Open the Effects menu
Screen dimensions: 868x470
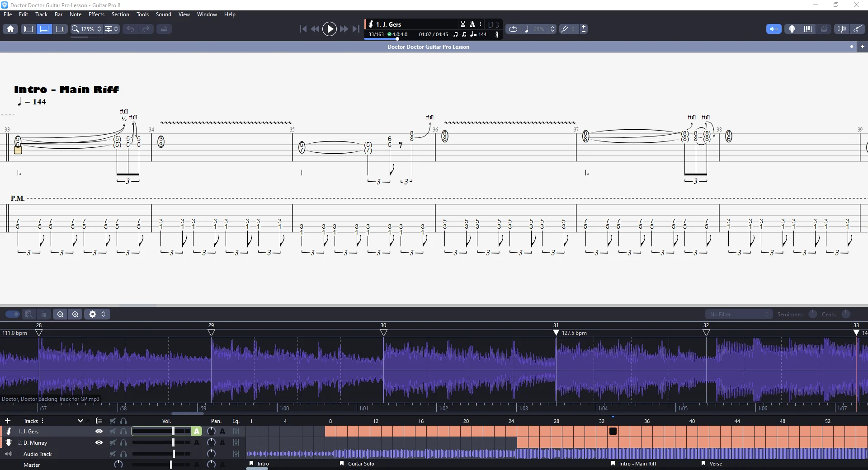click(x=96, y=14)
